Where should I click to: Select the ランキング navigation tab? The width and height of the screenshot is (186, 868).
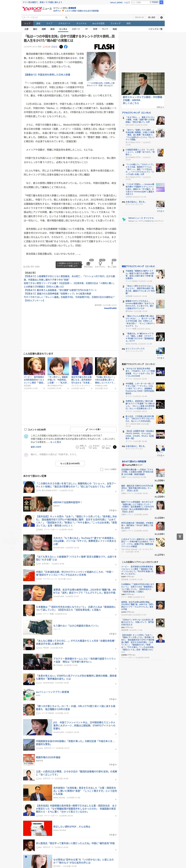[x=115, y=23]
